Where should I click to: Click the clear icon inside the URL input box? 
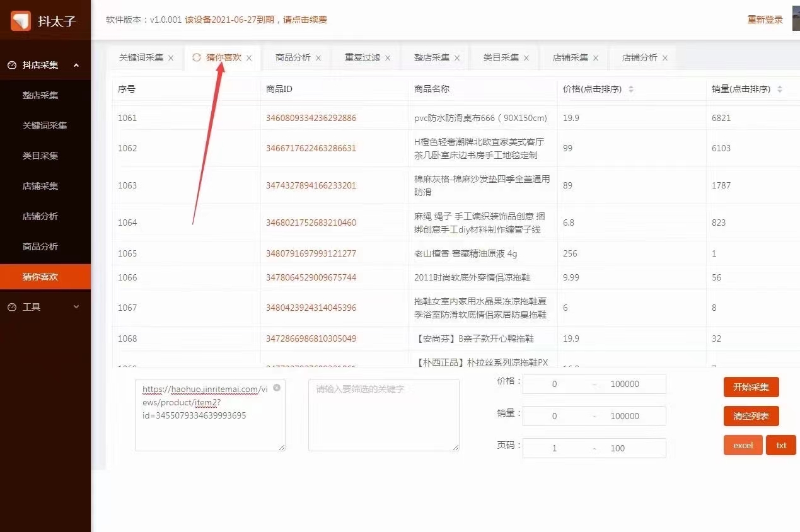coord(275,389)
